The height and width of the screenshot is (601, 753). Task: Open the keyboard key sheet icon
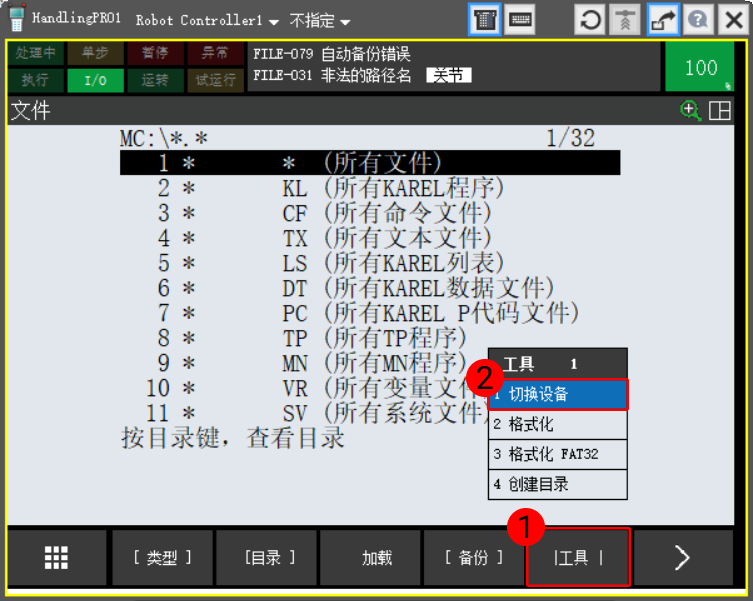520,20
